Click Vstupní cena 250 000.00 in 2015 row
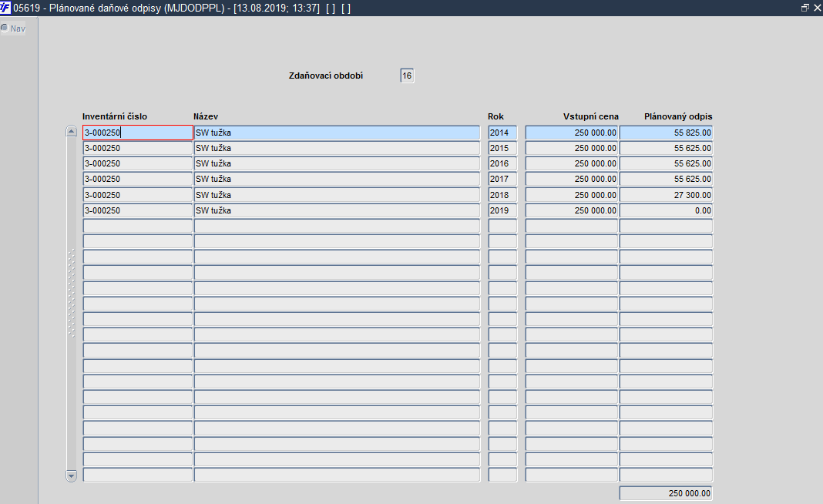 click(572, 148)
